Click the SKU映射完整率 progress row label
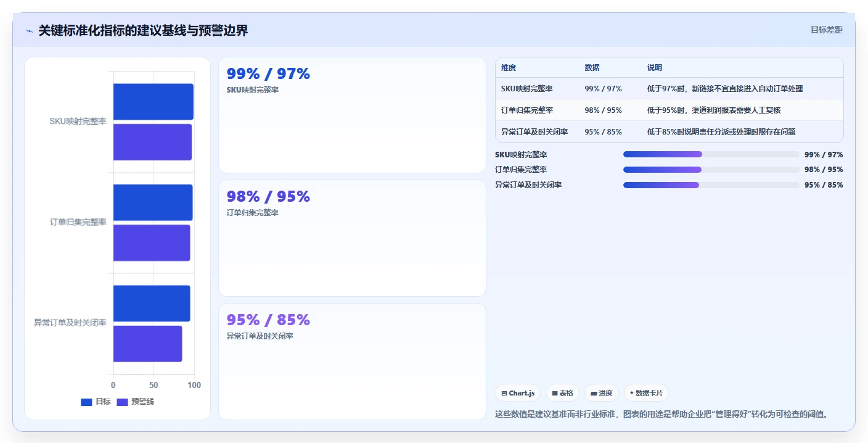This screenshot has width=868, height=443. (521, 155)
